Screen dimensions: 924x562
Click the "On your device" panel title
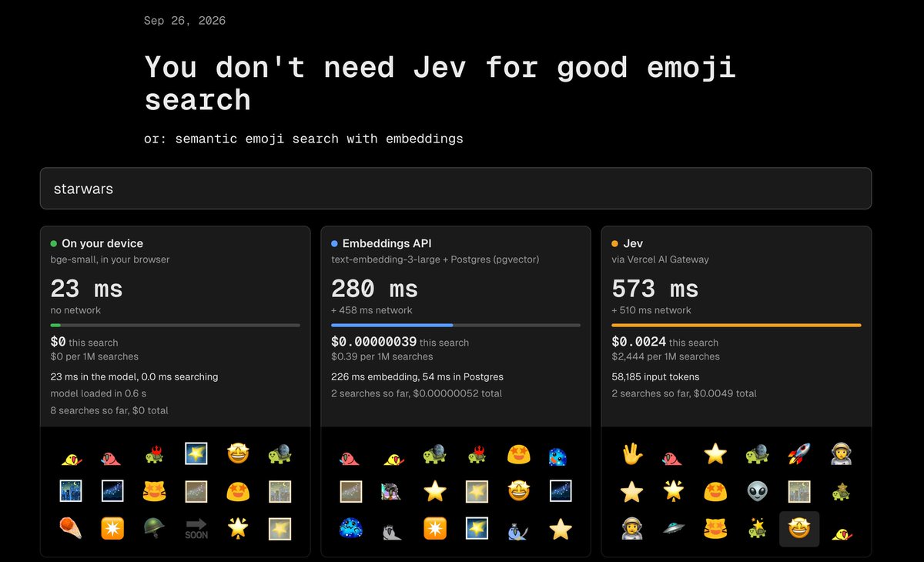click(x=102, y=243)
